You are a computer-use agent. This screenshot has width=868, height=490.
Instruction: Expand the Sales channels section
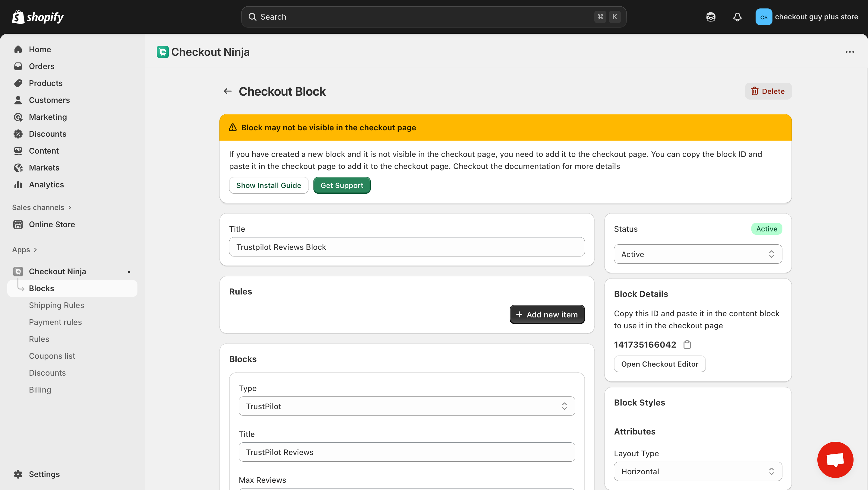coord(42,207)
